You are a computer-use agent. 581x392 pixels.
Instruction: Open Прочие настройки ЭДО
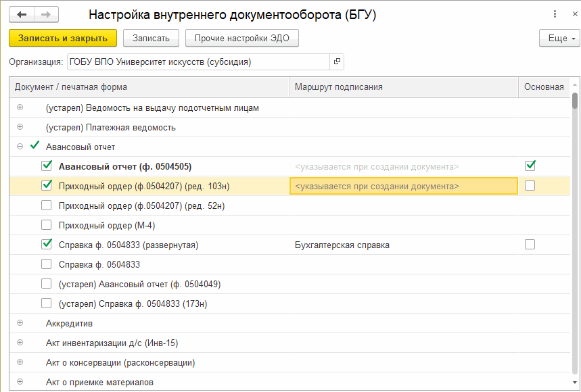point(241,39)
